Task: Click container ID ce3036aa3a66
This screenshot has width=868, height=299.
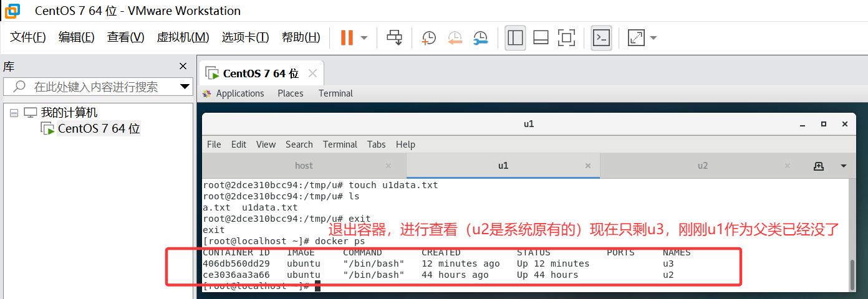Action: 236,275
